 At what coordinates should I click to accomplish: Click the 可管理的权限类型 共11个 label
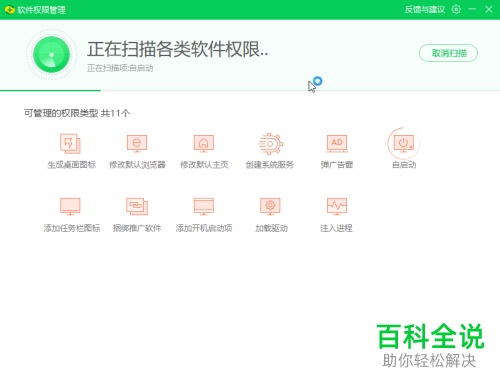[x=77, y=113]
